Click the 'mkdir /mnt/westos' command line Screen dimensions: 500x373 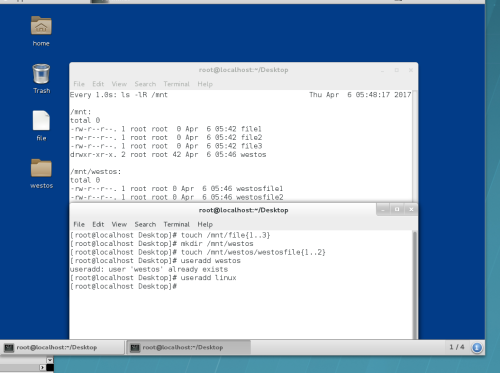tap(162, 244)
